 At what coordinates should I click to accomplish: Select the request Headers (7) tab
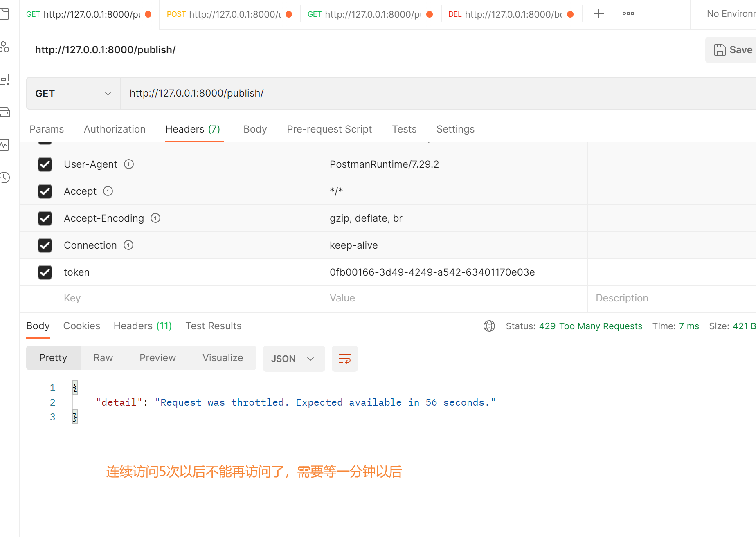pos(193,129)
